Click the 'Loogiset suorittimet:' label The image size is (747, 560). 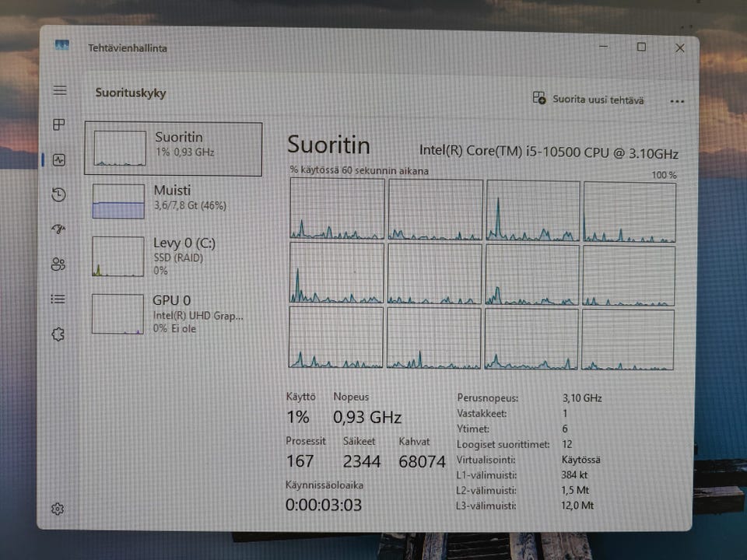pyautogui.click(x=503, y=444)
